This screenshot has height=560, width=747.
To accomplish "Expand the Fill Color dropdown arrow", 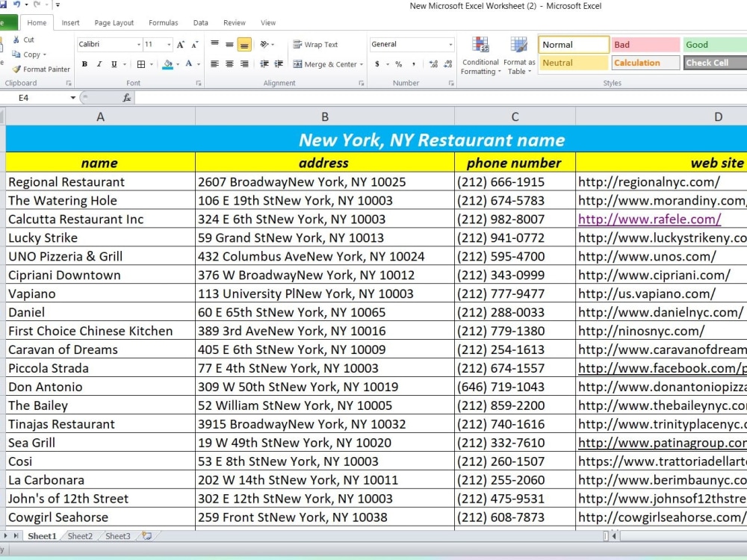I will click(x=178, y=64).
